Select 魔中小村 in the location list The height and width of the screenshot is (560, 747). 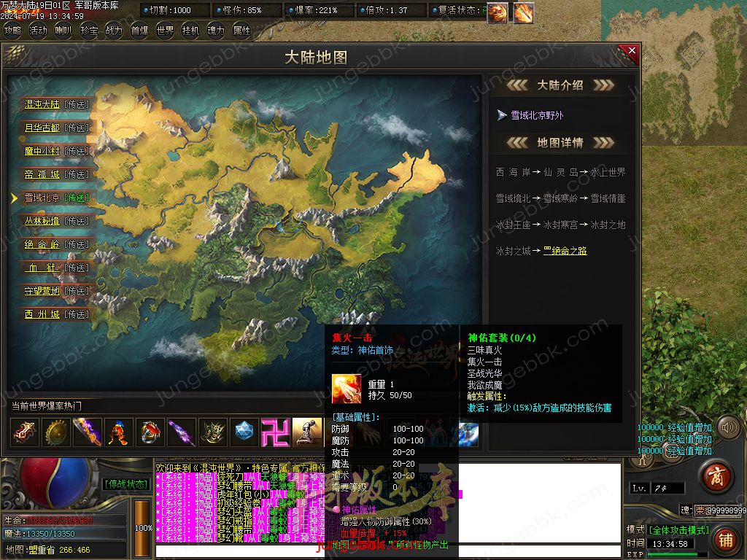click(x=42, y=151)
